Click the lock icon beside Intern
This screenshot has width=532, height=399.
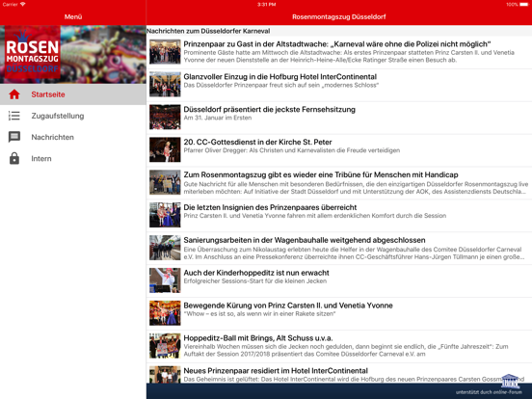(x=14, y=158)
